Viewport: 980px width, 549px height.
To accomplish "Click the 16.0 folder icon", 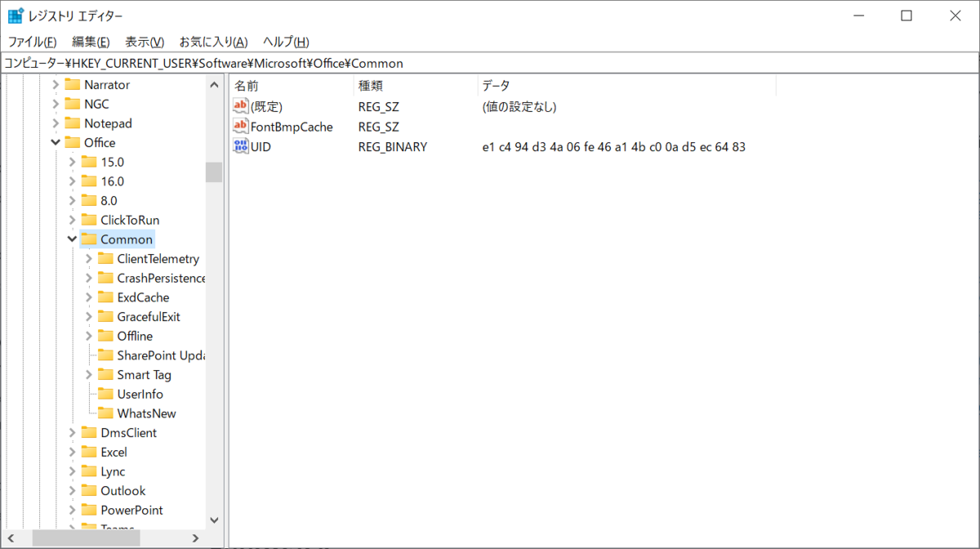I will coord(88,181).
